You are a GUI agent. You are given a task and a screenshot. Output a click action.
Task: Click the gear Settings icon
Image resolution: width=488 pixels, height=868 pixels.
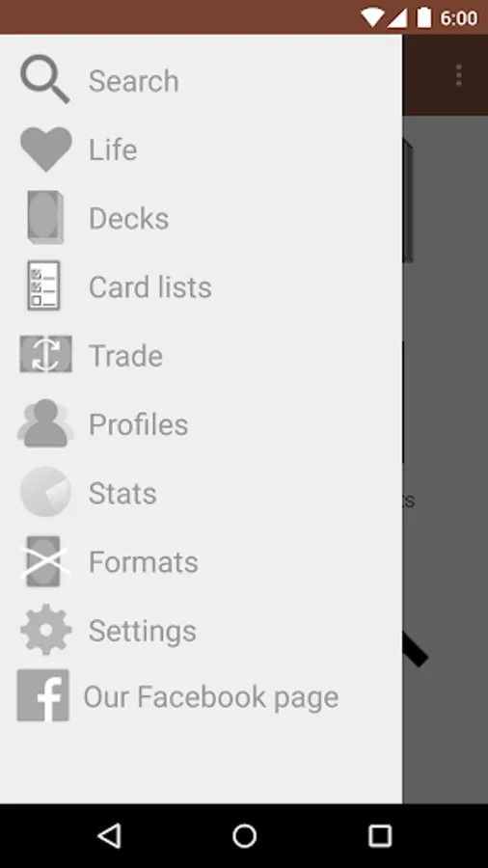click(x=46, y=630)
